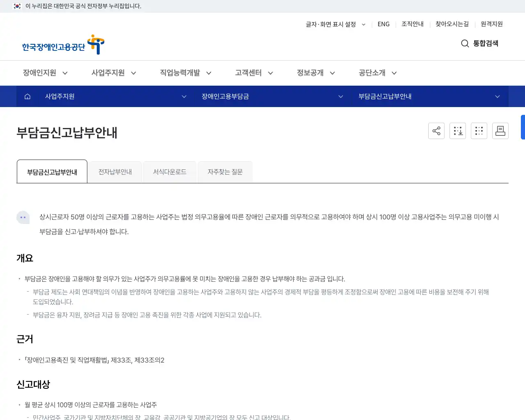Open the braille viewer icon

click(x=479, y=131)
